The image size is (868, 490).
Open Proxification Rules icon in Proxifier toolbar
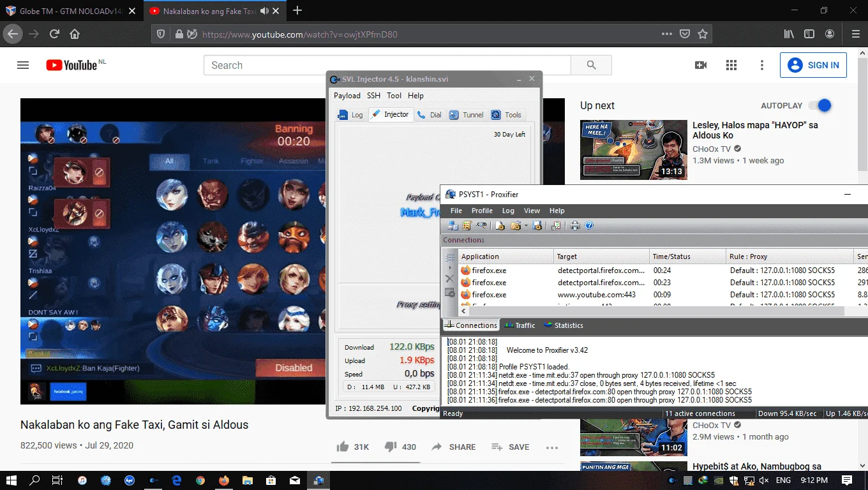(467, 225)
